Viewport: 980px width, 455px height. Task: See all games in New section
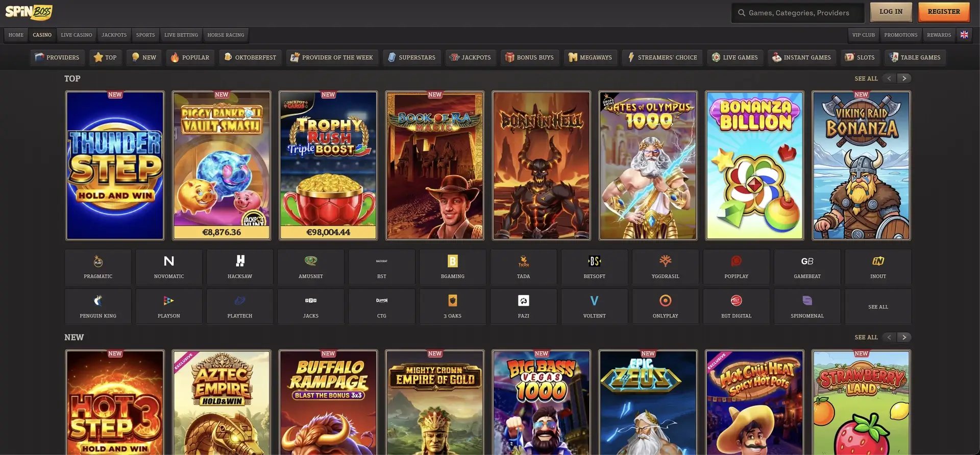point(866,338)
